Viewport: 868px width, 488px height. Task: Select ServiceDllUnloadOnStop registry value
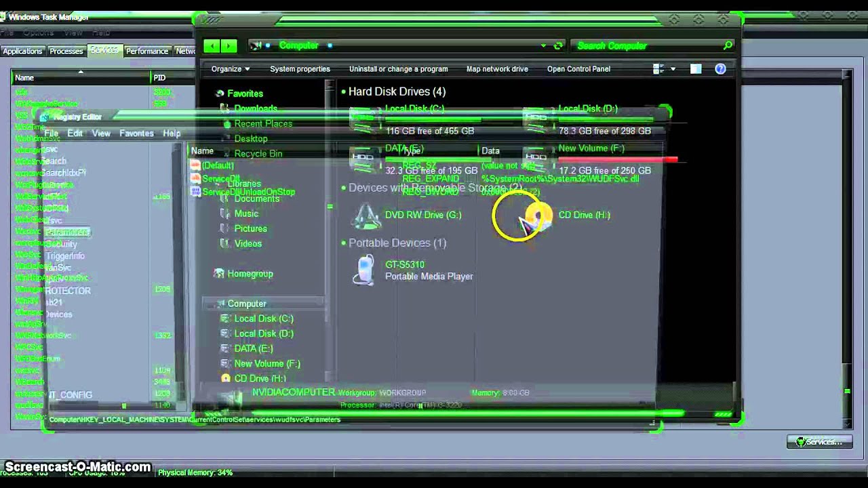249,192
